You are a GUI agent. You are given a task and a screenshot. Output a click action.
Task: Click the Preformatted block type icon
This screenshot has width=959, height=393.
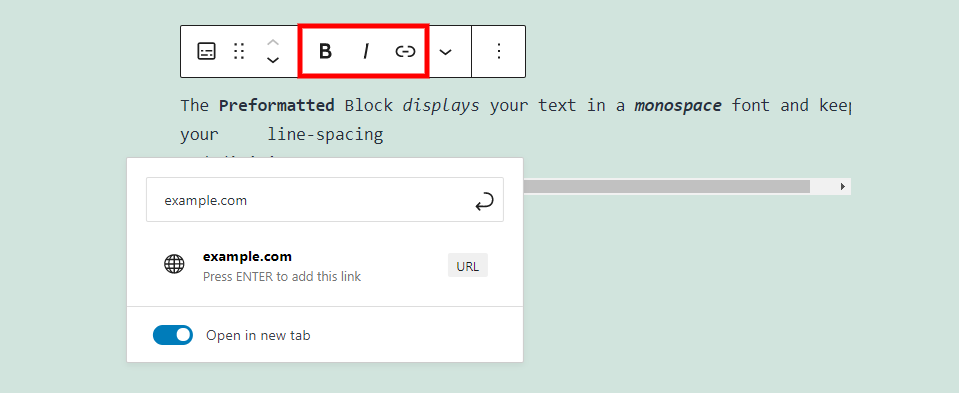coord(207,51)
